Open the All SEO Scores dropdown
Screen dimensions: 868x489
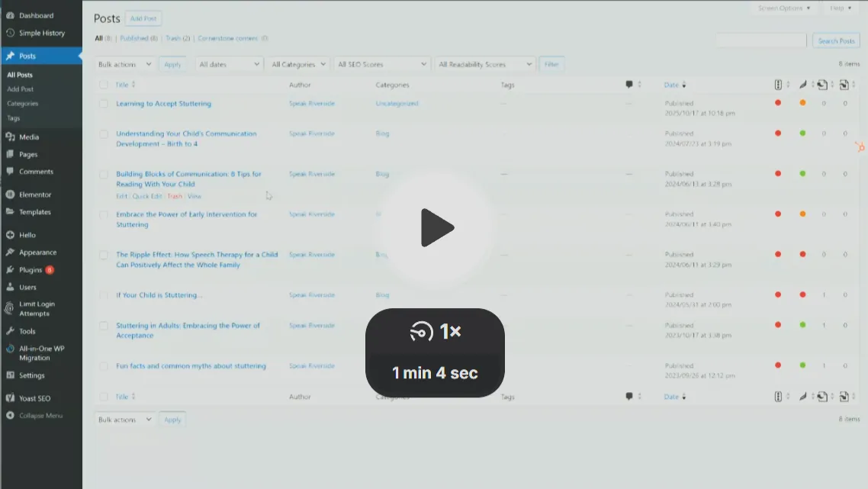[381, 65]
